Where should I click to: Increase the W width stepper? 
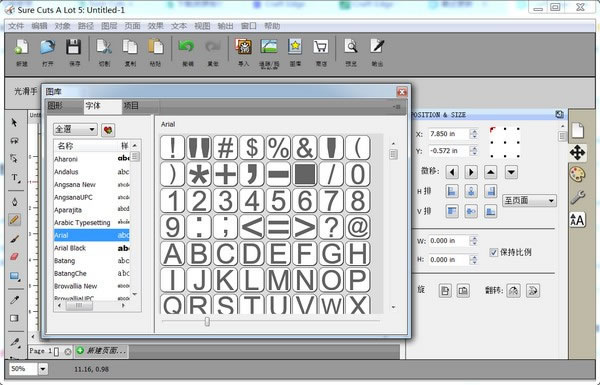[x=474, y=238]
